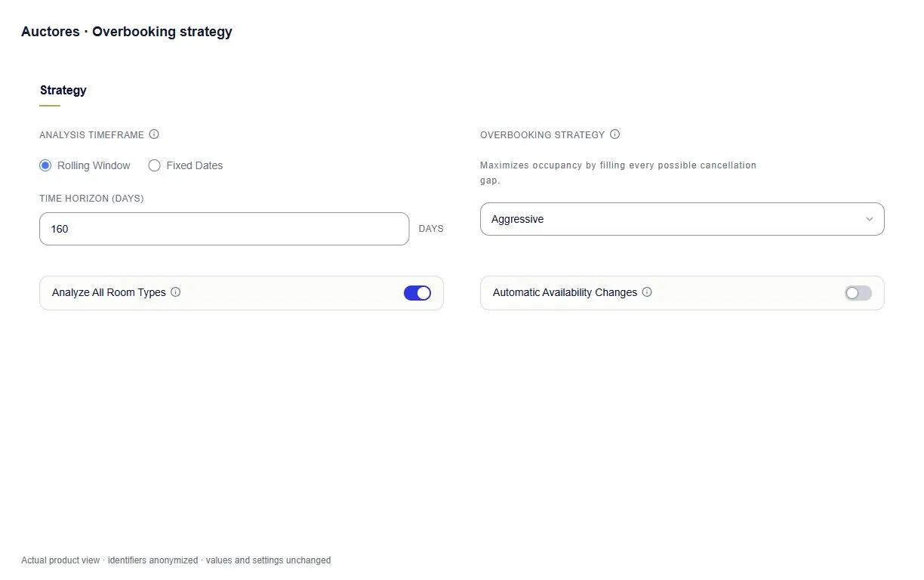Click the Time Horizon days input field
The height and width of the screenshot is (580, 924).
point(224,229)
